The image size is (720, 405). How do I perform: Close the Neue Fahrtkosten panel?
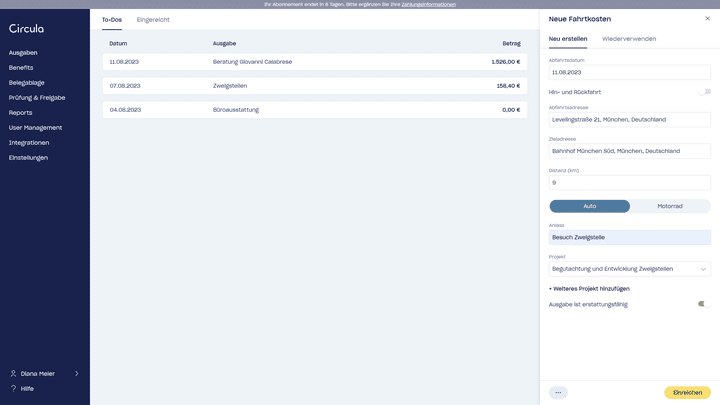click(x=707, y=18)
